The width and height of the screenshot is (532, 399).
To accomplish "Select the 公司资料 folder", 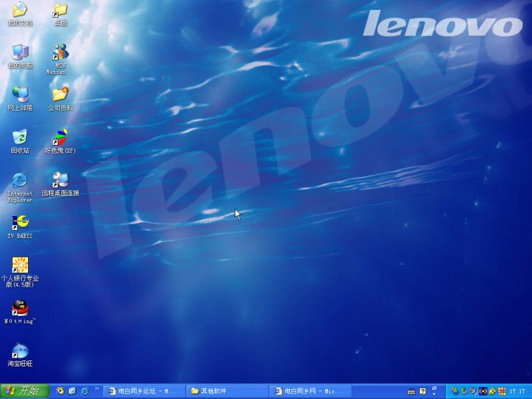I will 60,95.
